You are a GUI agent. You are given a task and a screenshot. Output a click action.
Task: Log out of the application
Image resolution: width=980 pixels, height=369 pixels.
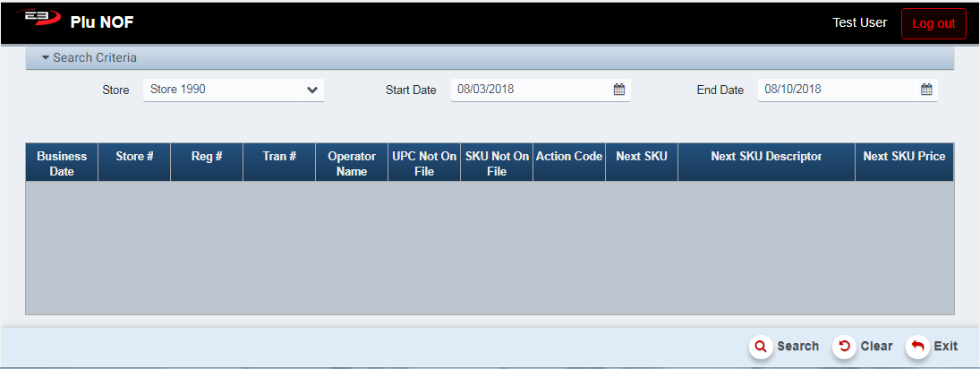933,23
